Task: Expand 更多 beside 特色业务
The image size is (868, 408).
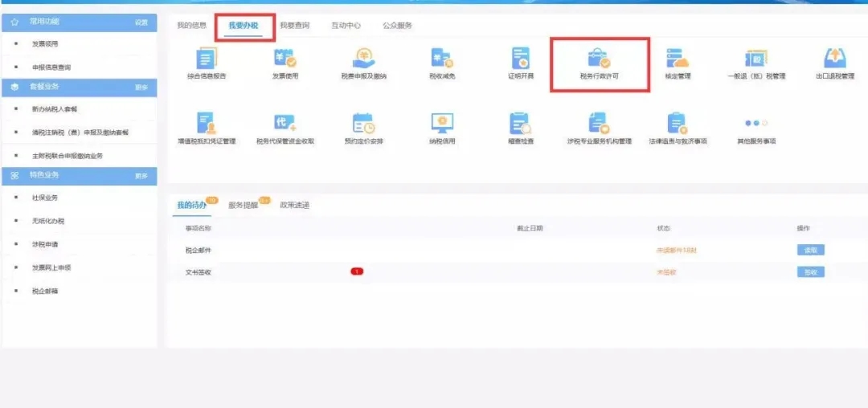Action: coord(141,176)
